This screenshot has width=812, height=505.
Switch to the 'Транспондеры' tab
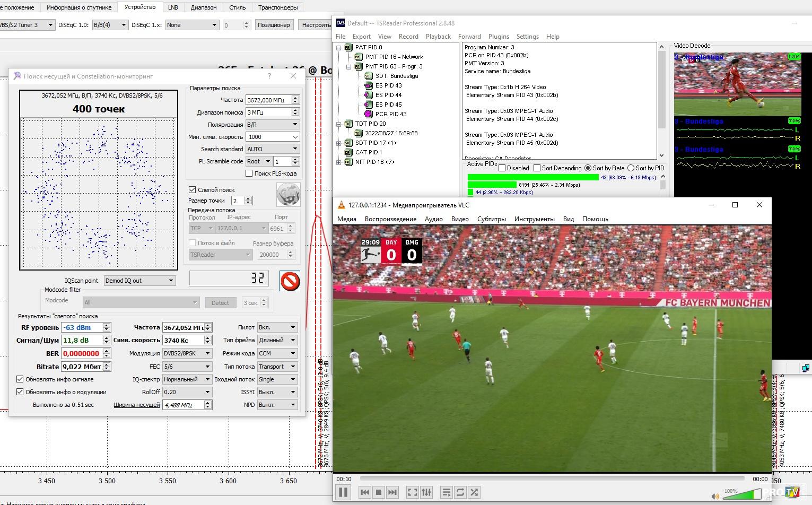[x=278, y=7]
